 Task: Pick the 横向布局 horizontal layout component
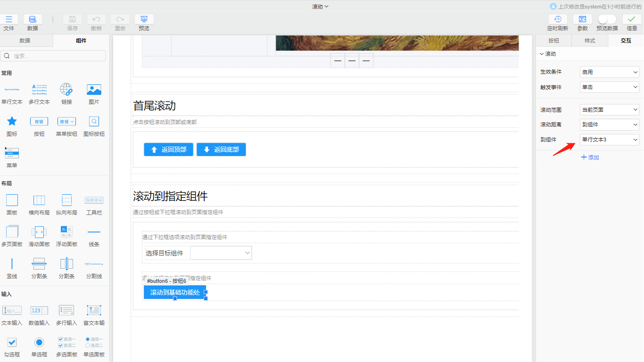39,200
